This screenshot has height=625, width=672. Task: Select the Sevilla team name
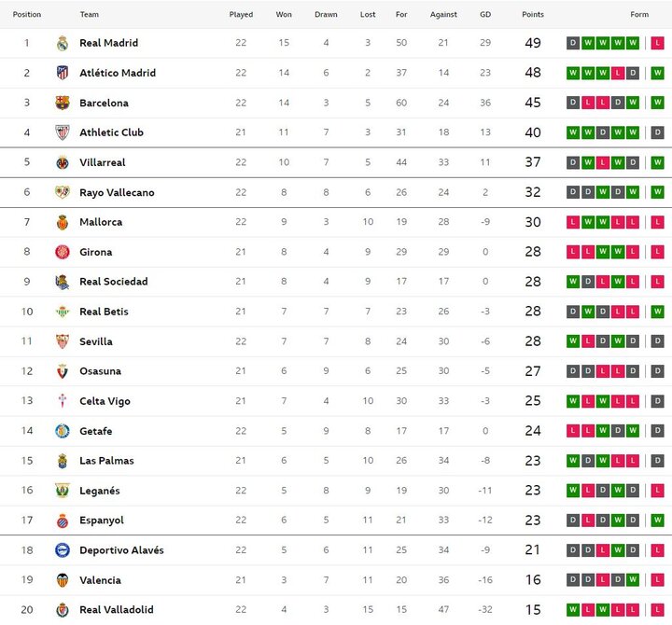95,341
